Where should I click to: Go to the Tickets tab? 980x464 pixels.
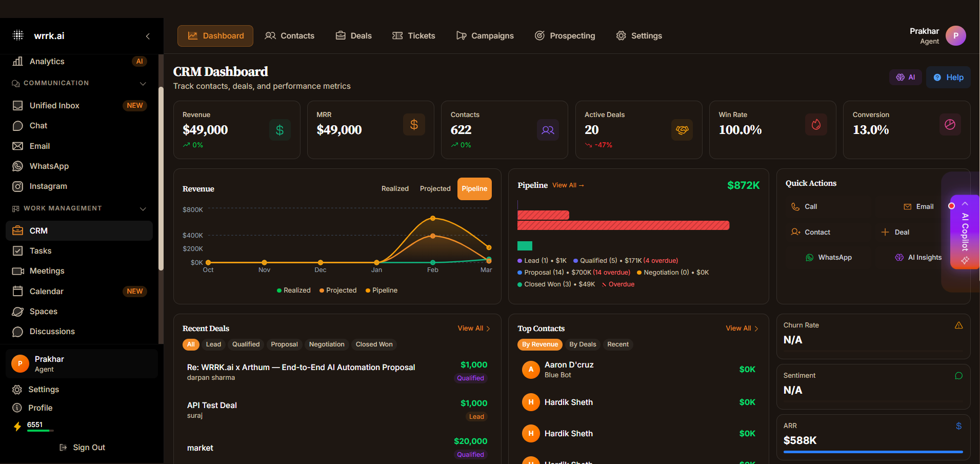413,36
